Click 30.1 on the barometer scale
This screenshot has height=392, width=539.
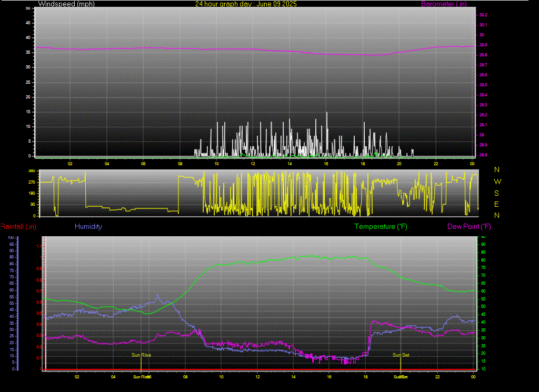[x=483, y=25]
